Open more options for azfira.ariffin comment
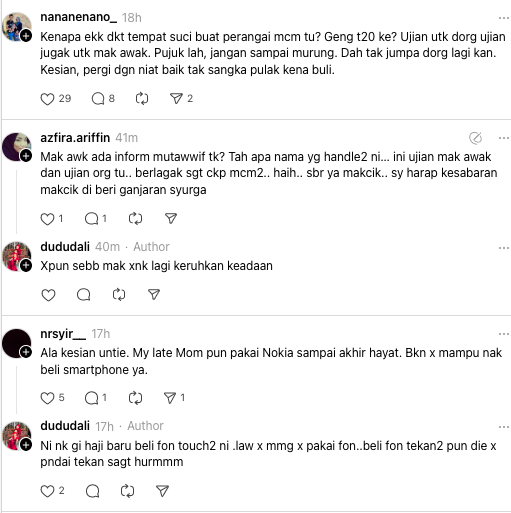 (504, 138)
